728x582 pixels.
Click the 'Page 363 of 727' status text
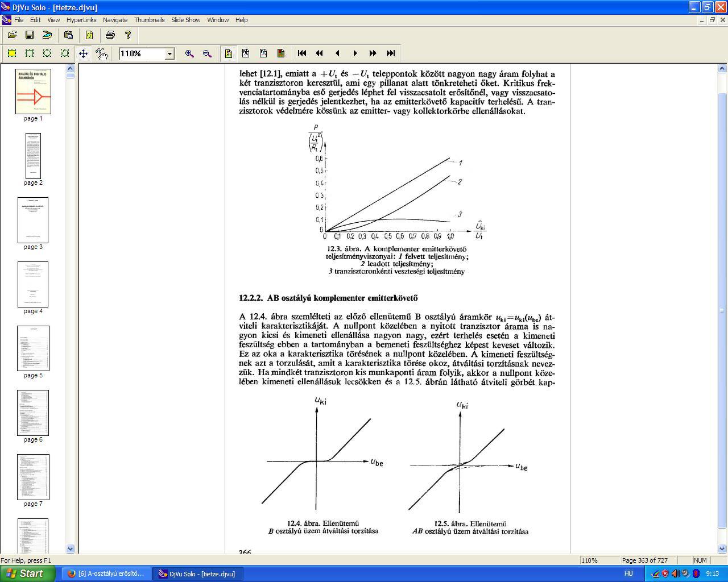[x=644, y=560]
